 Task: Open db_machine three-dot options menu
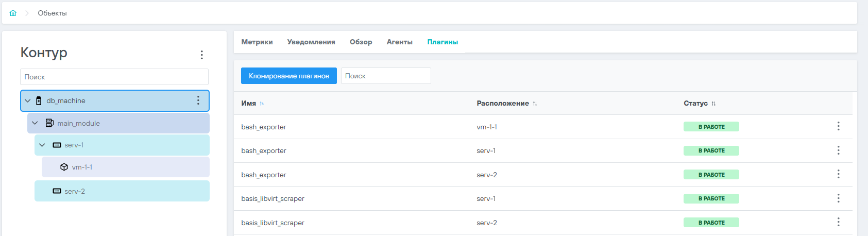click(198, 100)
